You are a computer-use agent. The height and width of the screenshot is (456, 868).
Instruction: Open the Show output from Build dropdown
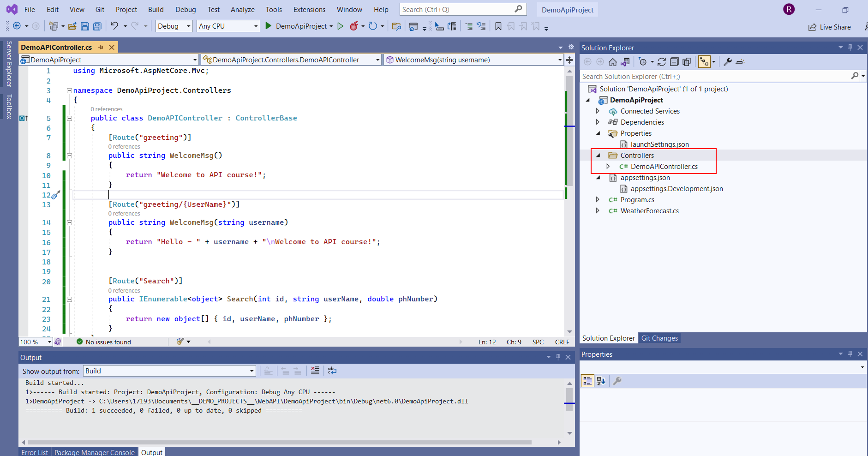tap(169, 371)
